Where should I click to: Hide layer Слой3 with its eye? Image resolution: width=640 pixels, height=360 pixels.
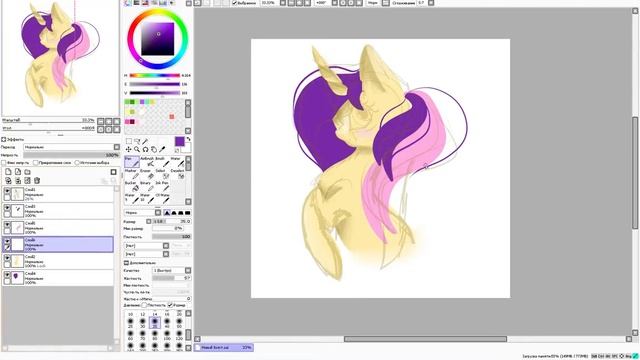coord(7,207)
